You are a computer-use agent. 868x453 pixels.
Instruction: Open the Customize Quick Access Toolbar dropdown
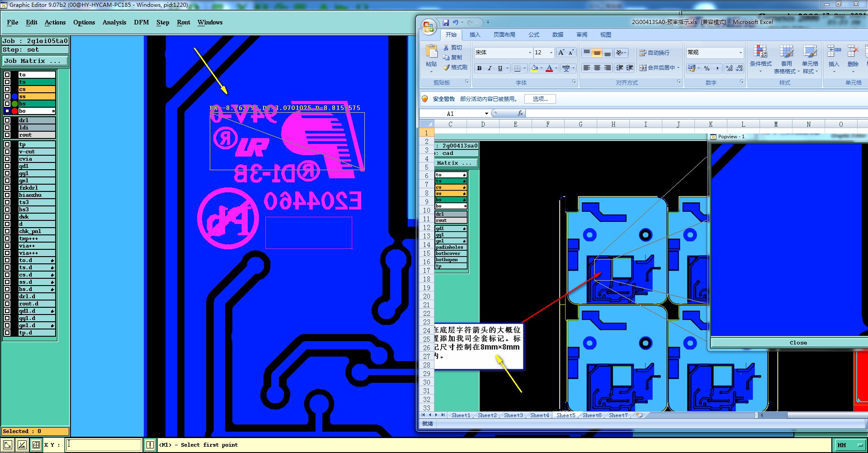[488, 22]
